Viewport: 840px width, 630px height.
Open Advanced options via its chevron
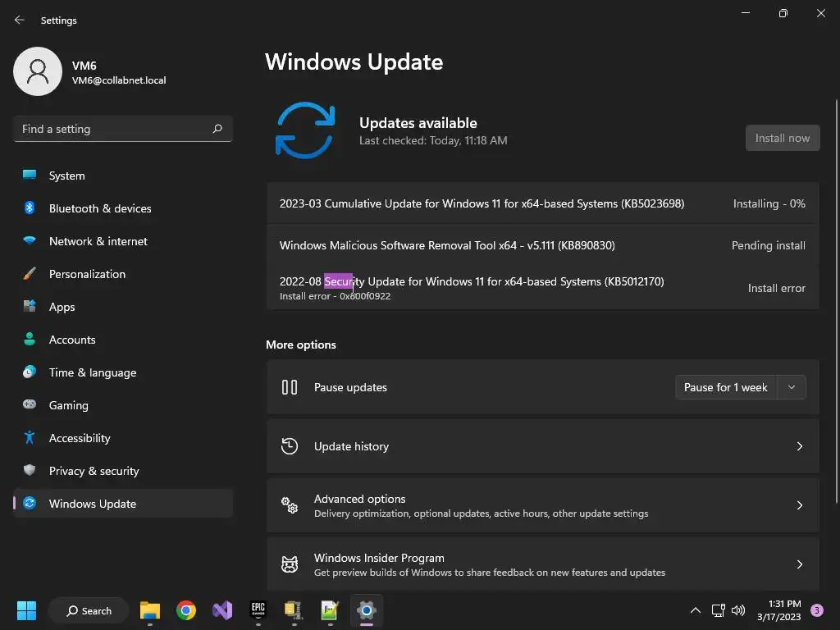coord(799,505)
